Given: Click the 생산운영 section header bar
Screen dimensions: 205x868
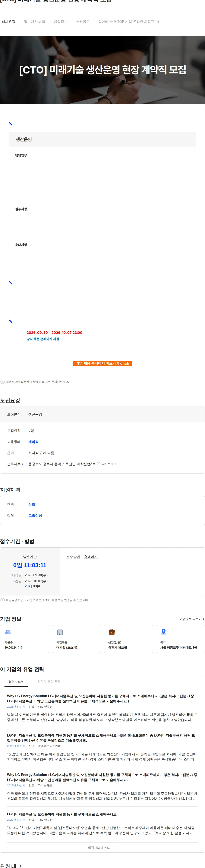Looking at the screenshot, I should tap(102, 139).
